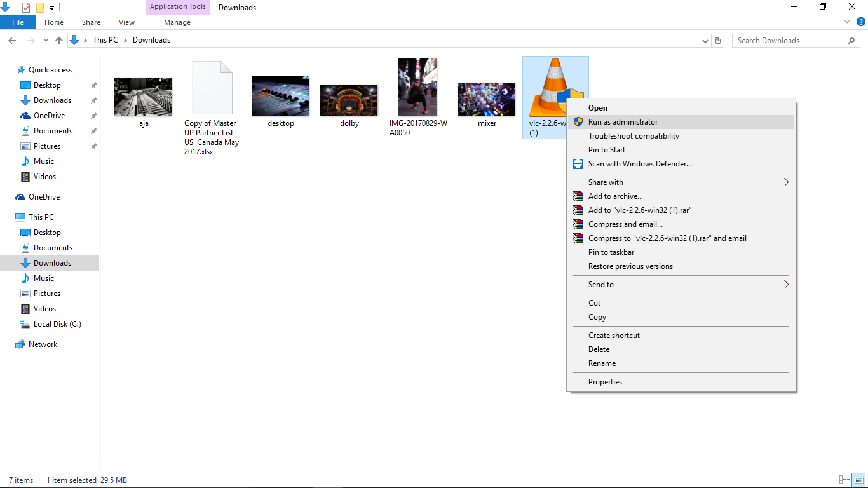Image resolution: width=868 pixels, height=488 pixels.
Task: Select Desktop under Quick access
Action: (47, 85)
